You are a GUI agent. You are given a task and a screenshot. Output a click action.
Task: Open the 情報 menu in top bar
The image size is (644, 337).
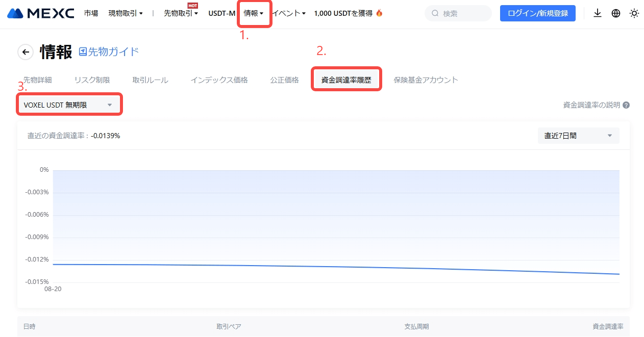click(254, 13)
